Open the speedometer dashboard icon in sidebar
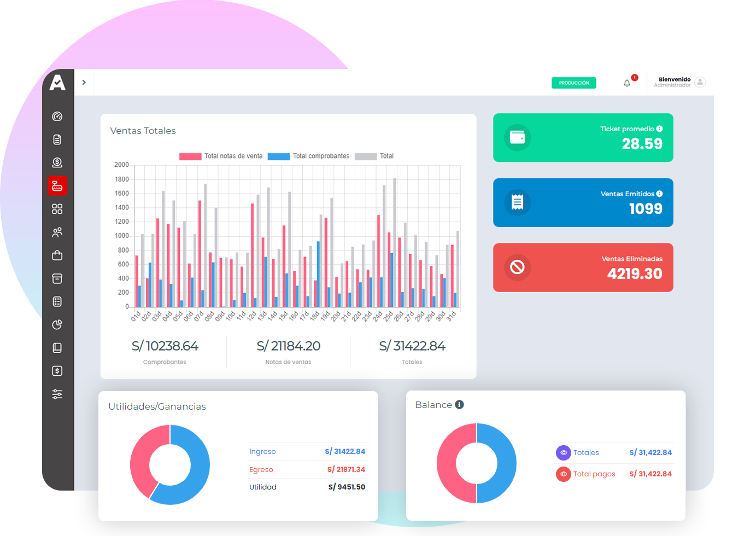Screen dimensions: 756x536 57,116
